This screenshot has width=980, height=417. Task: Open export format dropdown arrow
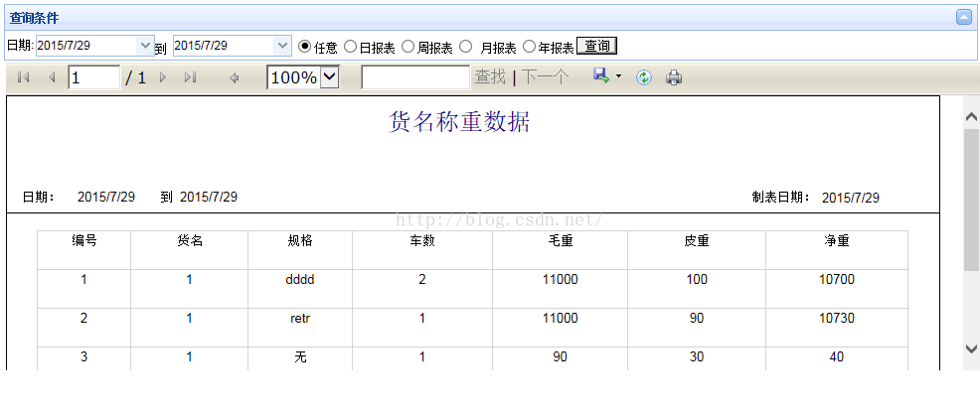click(x=619, y=76)
